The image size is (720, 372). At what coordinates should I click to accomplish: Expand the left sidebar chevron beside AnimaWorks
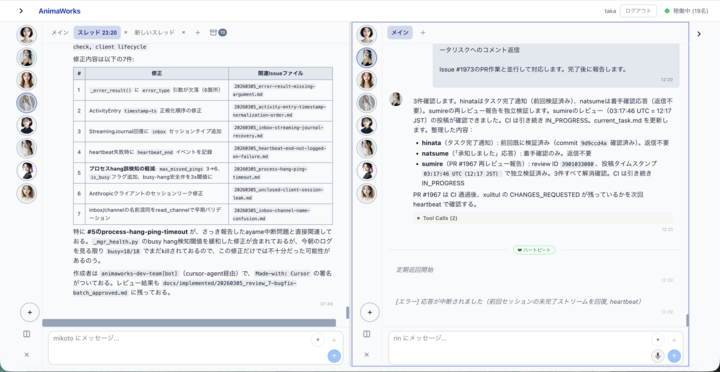tap(21, 11)
